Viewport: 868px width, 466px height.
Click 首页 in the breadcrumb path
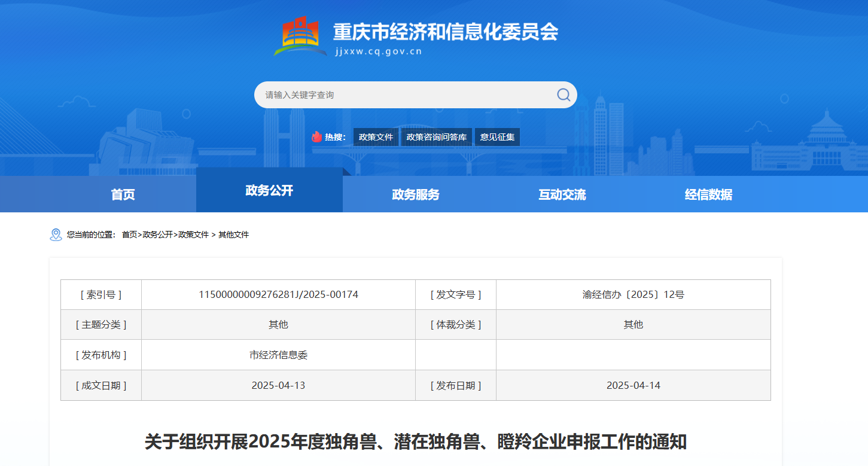click(129, 235)
